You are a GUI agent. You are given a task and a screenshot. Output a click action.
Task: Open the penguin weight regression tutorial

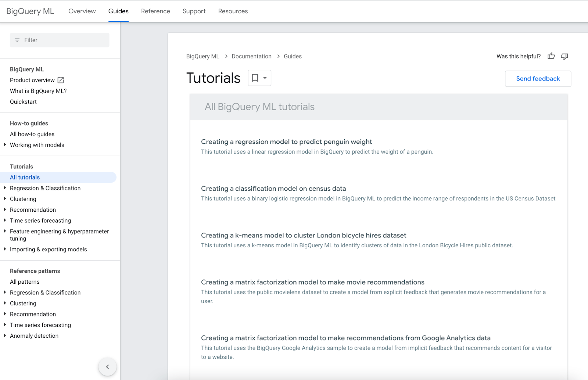pos(286,142)
